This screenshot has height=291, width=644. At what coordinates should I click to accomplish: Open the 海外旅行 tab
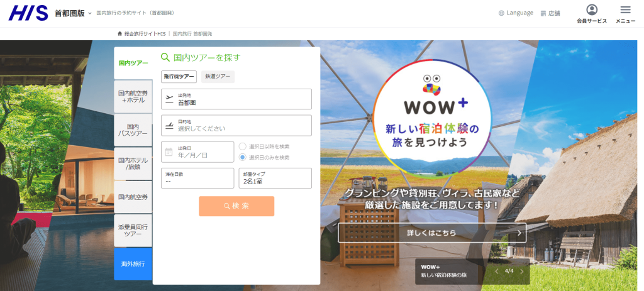pyautogui.click(x=133, y=264)
